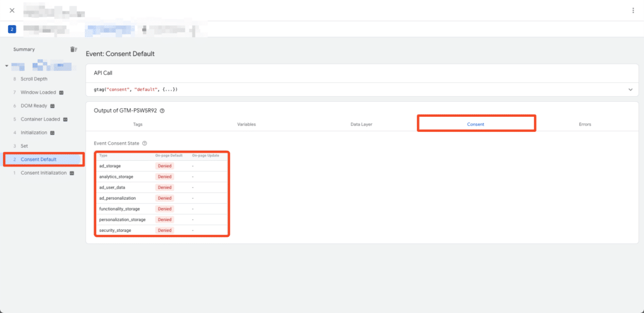Viewport: 644px width, 313px height.
Task: Click the icon beside Window Loaded
Action: pos(61,92)
